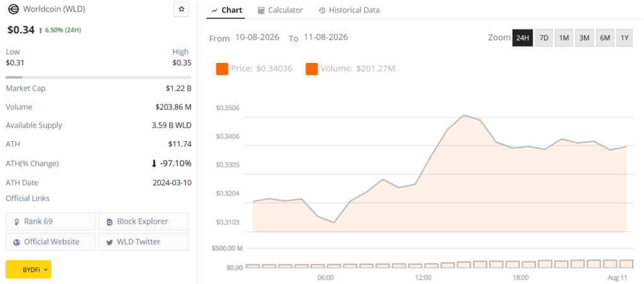Click the Price: $0.34036 legend text
The image size is (644, 284).
[x=262, y=69]
